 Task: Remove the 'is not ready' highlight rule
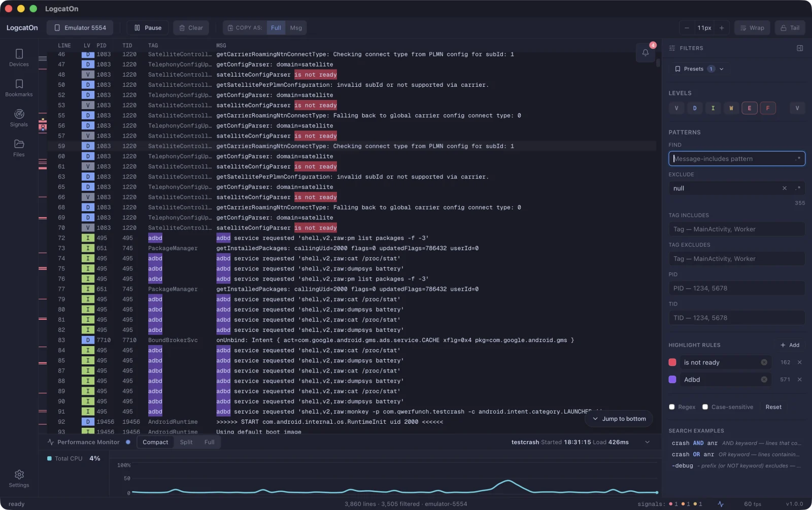800,362
